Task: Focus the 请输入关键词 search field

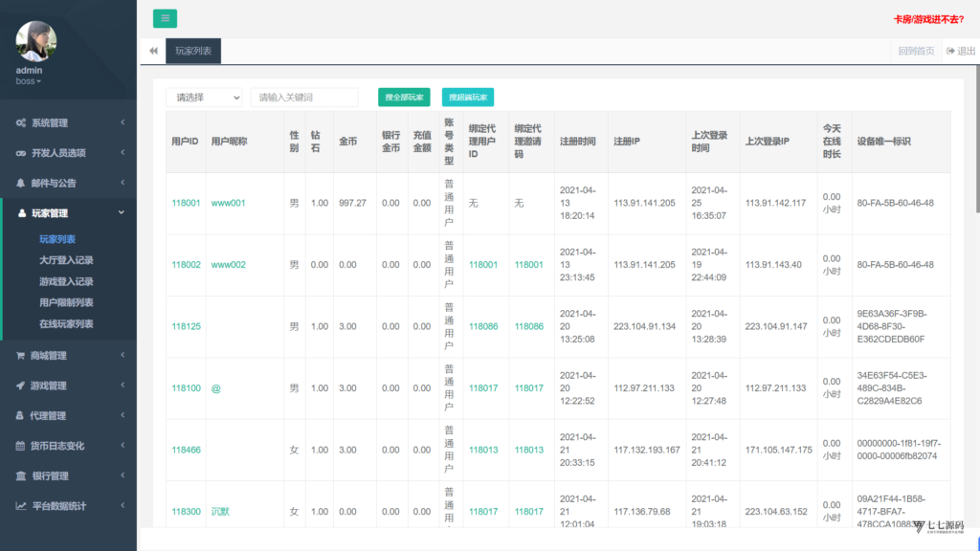Action: [x=304, y=98]
